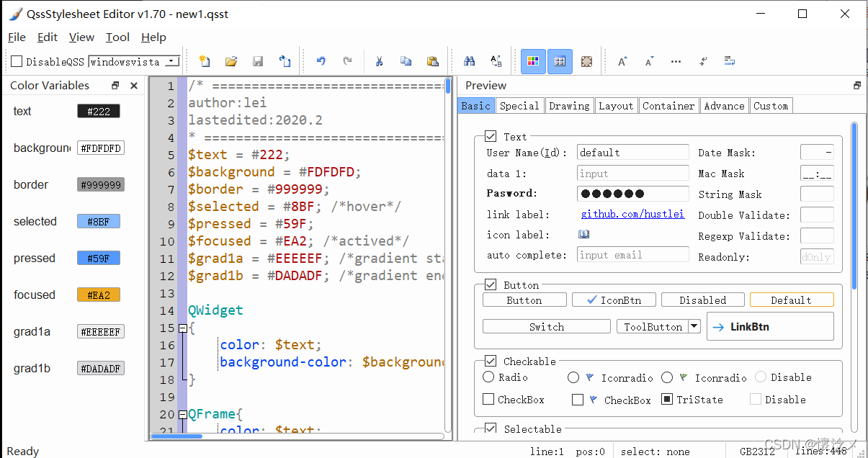Collapse the QWidget block at line 15
Viewport: 868px width, 458px height.
pos(183,328)
